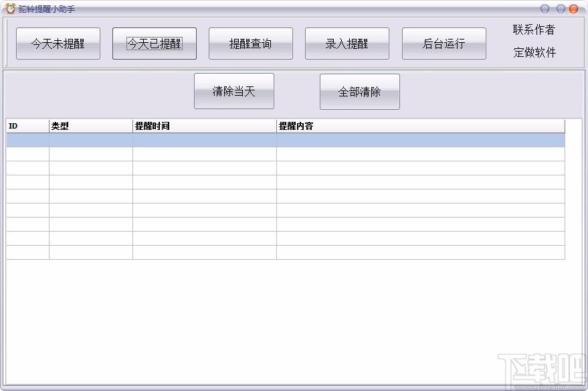Open the 今天未提醒 view
588x391 pixels.
[58, 44]
